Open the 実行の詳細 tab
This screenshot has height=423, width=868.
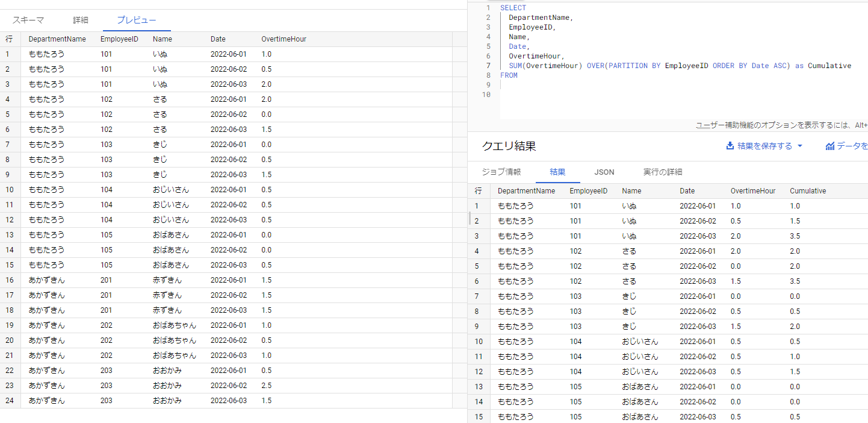tap(663, 172)
